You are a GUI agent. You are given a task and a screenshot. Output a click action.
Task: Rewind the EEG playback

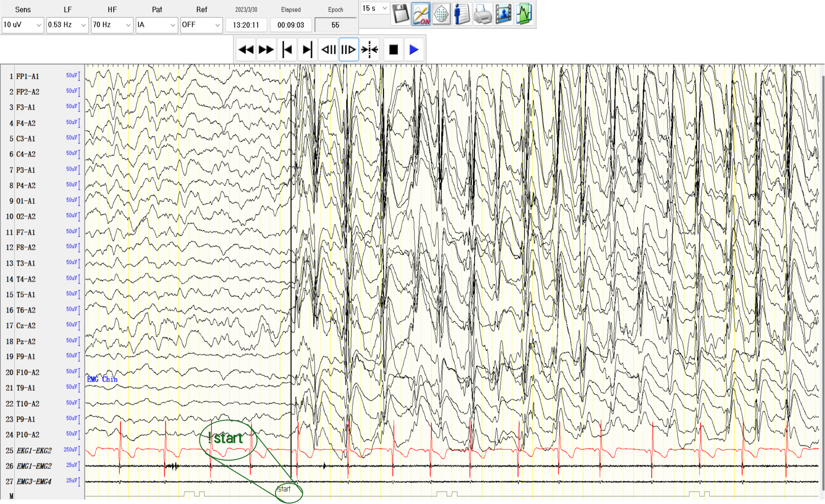(245, 49)
